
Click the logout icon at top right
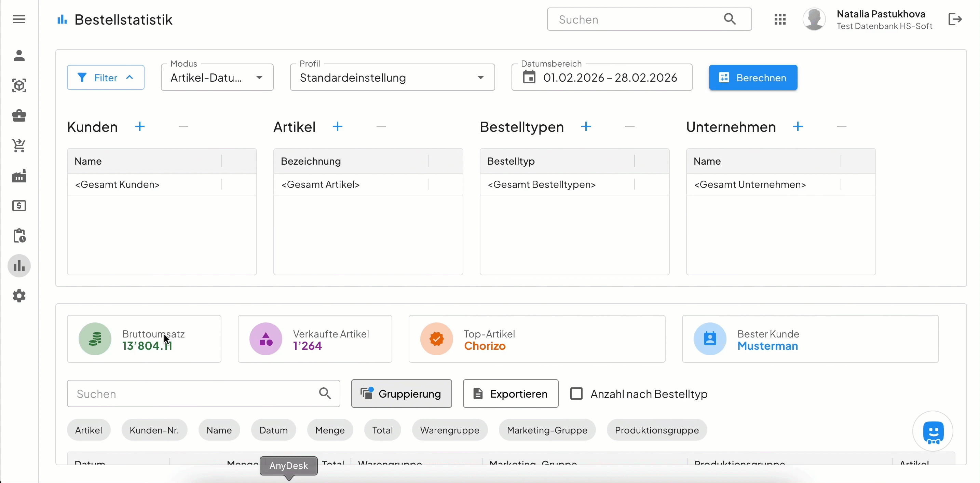pos(955,19)
